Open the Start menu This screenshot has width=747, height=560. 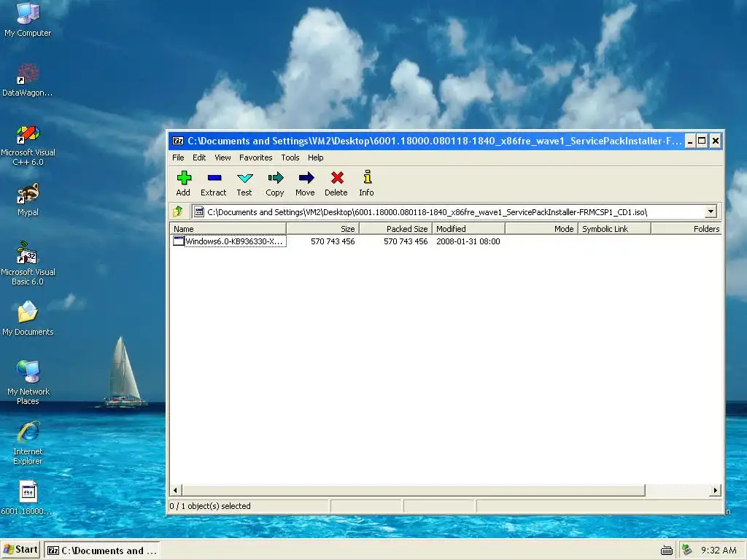click(x=20, y=550)
